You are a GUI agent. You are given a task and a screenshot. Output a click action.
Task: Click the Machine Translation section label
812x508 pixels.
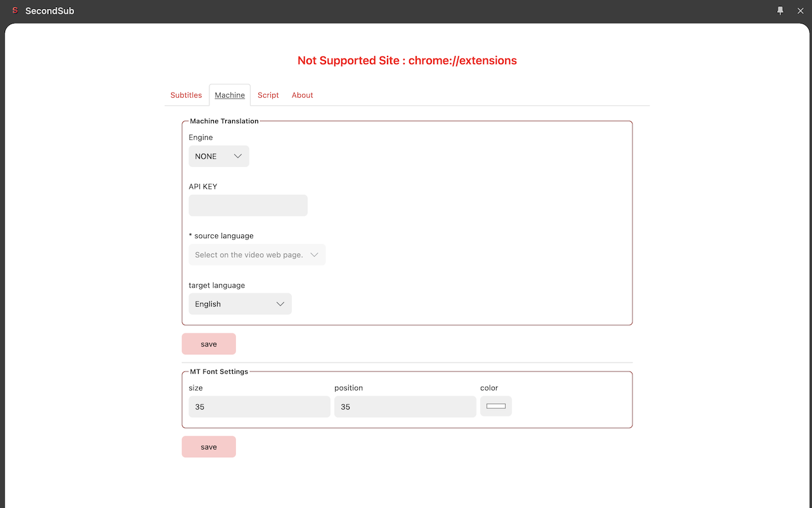(224, 121)
